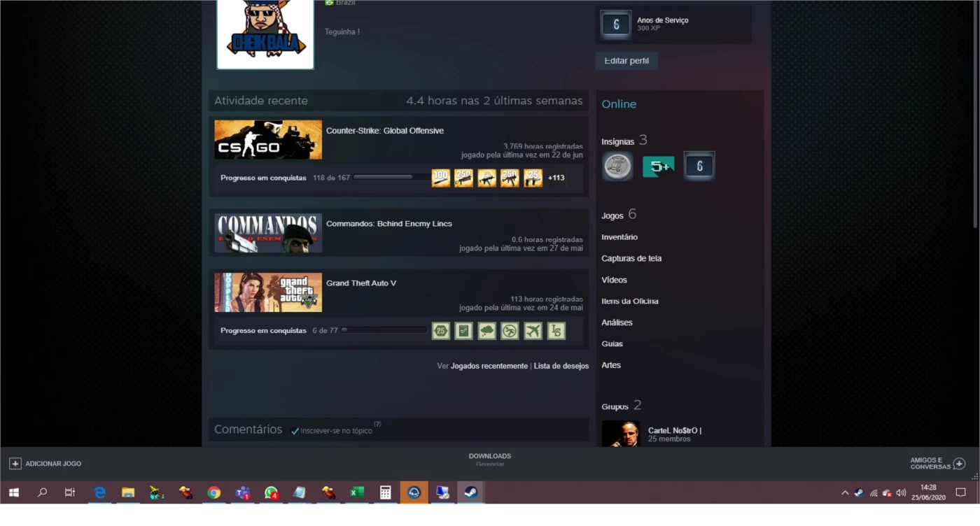
Task: Click GTA V cloud achievement icon
Action: [x=486, y=331]
